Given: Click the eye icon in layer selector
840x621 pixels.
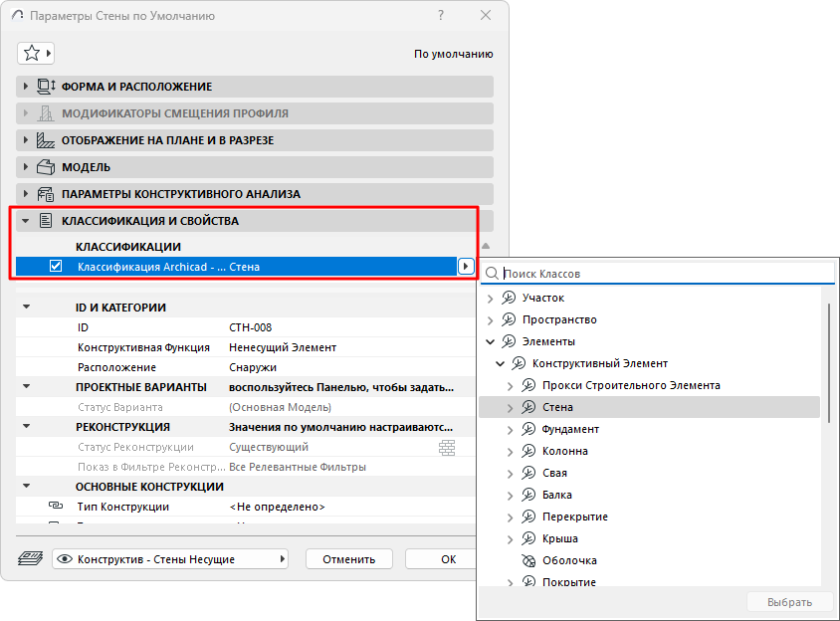Looking at the screenshot, I should point(65,559).
